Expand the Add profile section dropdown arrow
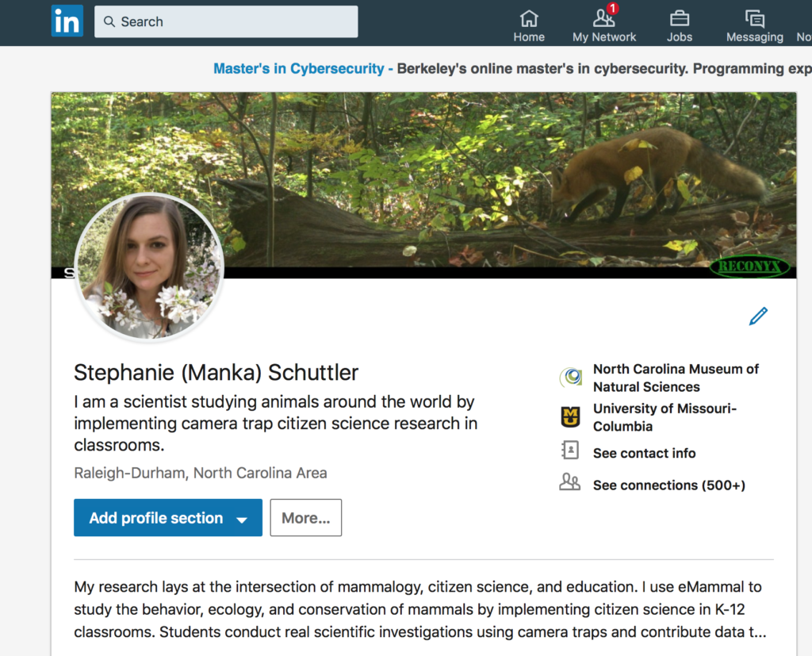This screenshot has height=656, width=812. click(241, 520)
